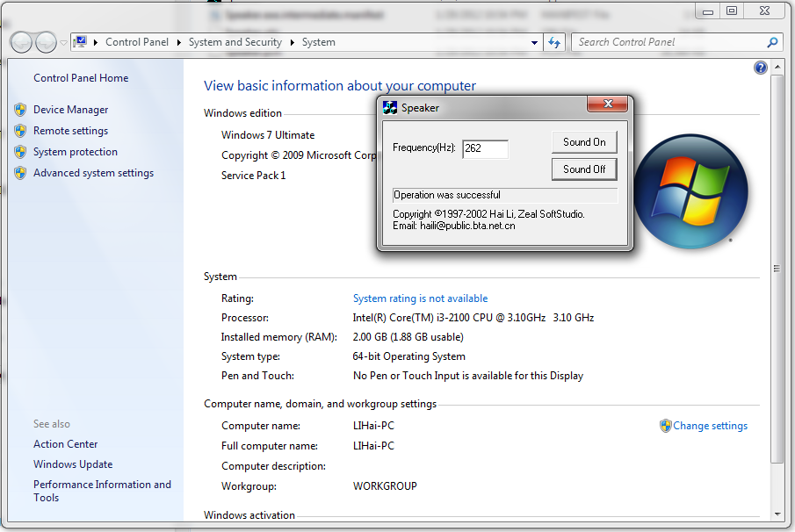Open Windows Update under See also
The width and height of the screenshot is (795, 532).
coord(73,464)
